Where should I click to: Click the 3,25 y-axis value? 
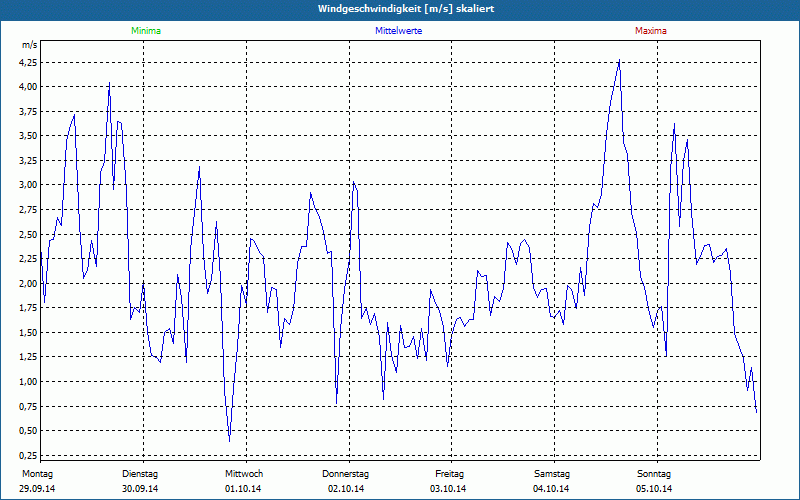[29, 160]
